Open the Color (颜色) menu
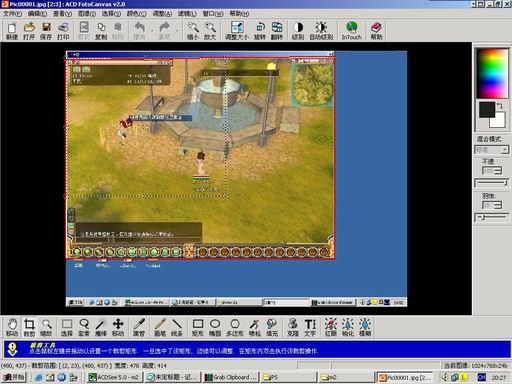The height and width of the screenshot is (384, 512). click(137, 14)
